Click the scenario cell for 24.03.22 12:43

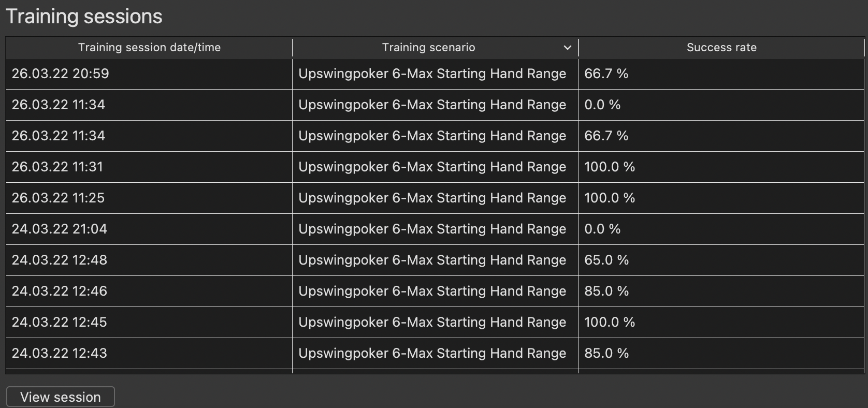coord(432,353)
